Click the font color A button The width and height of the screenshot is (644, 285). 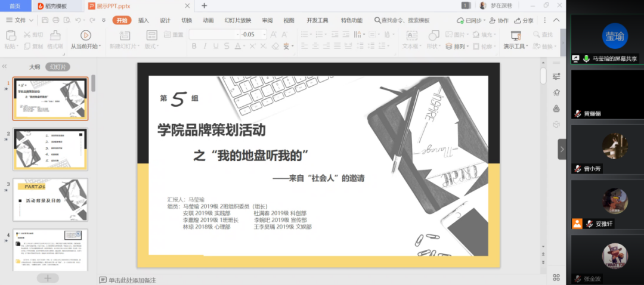pos(237,46)
